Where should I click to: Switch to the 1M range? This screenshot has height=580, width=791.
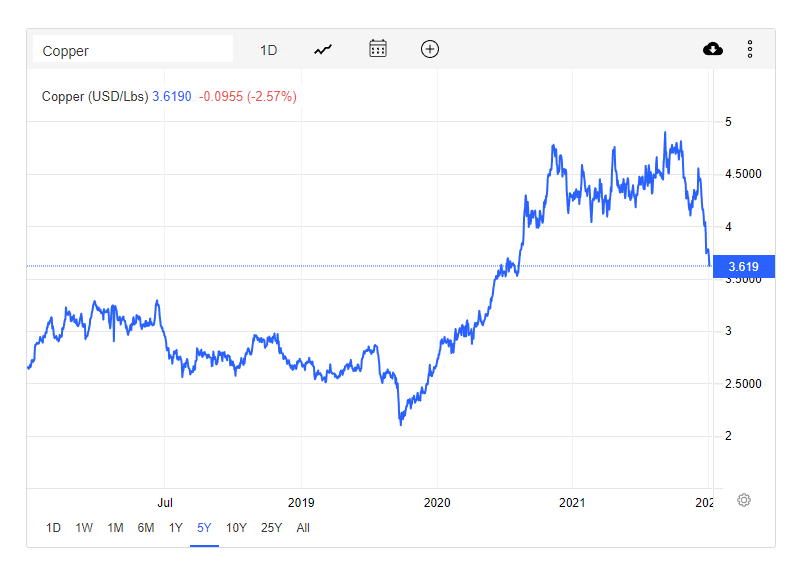pos(115,528)
